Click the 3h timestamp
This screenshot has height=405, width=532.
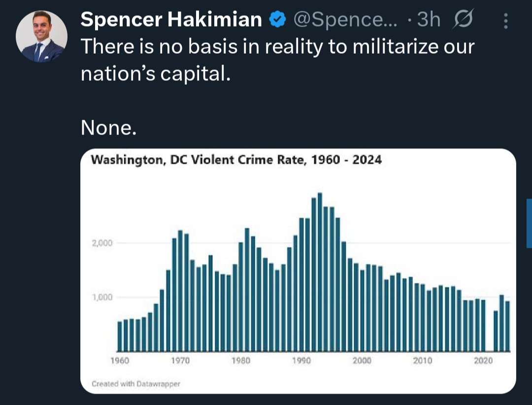coord(429,19)
